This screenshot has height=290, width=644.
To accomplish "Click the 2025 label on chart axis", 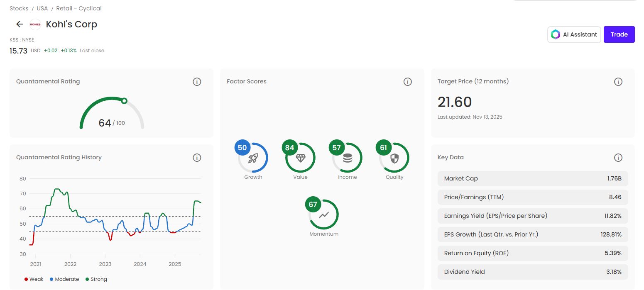I will pos(175,264).
